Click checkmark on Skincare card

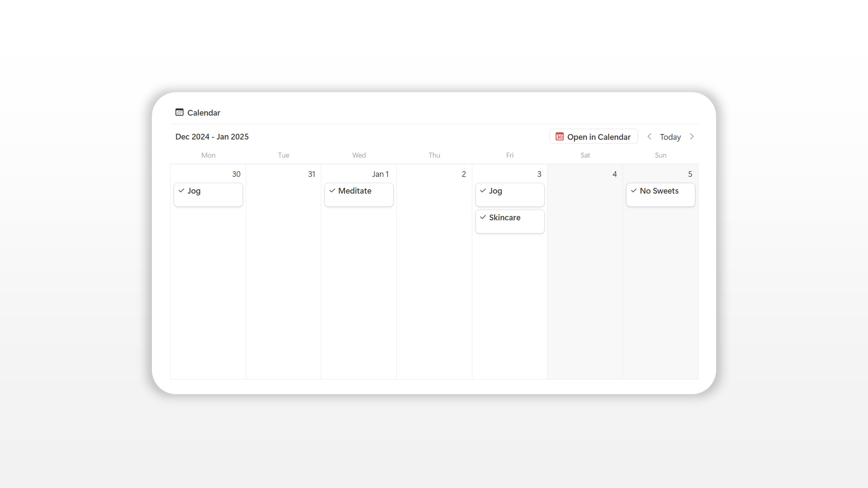(483, 217)
